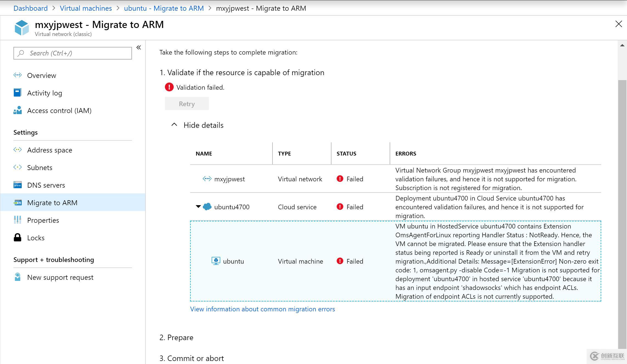Image resolution: width=627 pixels, height=364 pixels.
Task: Click the Cloud service icon for ubuntu4700
Action: (207, 207)
